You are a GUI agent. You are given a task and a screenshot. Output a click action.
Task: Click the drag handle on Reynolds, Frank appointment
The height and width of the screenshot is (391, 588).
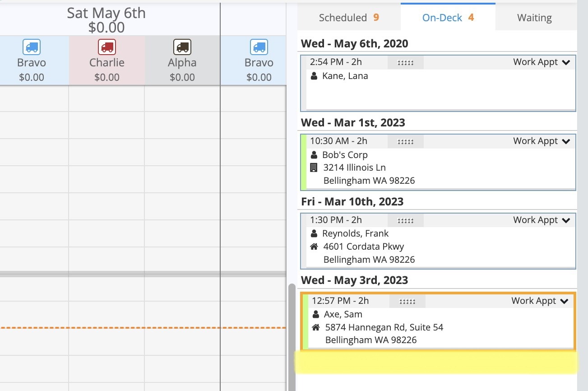tap(405, 221)
